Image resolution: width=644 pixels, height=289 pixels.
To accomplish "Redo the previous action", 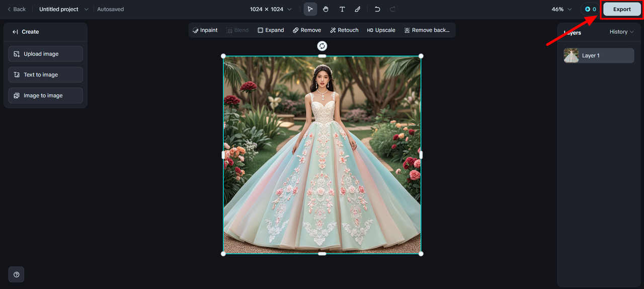I will 393,9.
